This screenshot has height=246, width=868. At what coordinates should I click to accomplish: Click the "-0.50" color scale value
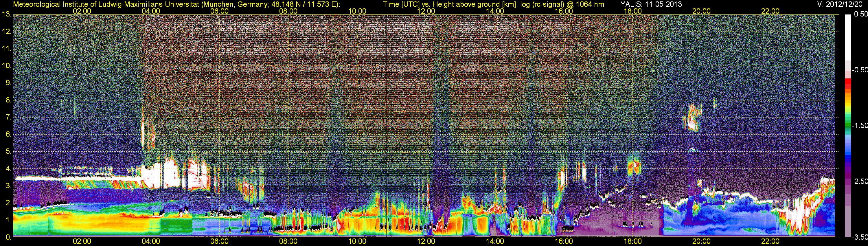[x=860, y=70]
